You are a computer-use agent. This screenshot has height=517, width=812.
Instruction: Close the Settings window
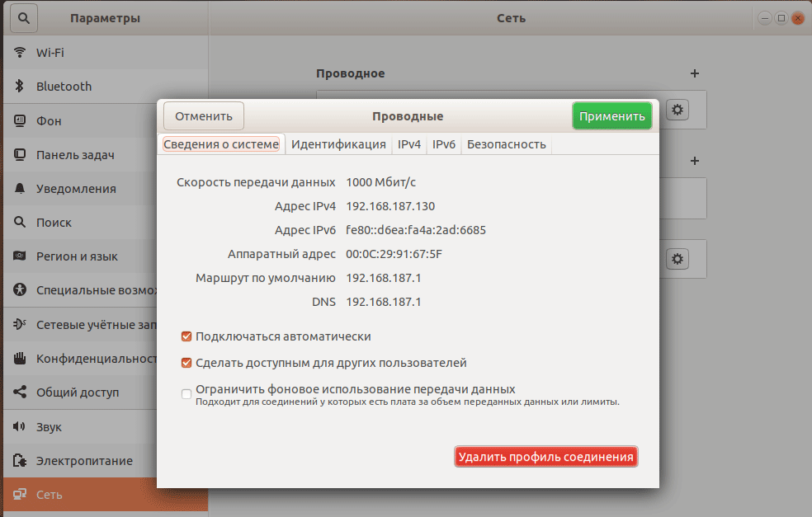click(798, 18)
